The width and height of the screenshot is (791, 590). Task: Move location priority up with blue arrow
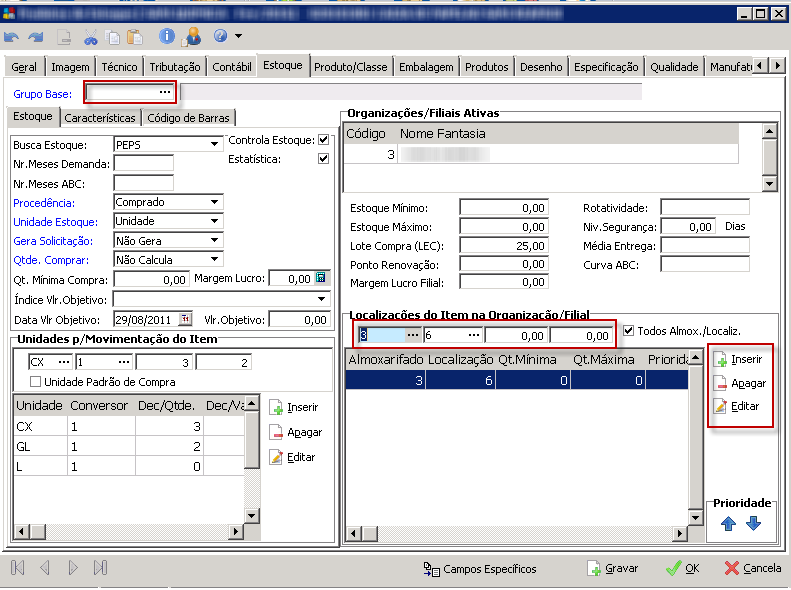point(728,523)
